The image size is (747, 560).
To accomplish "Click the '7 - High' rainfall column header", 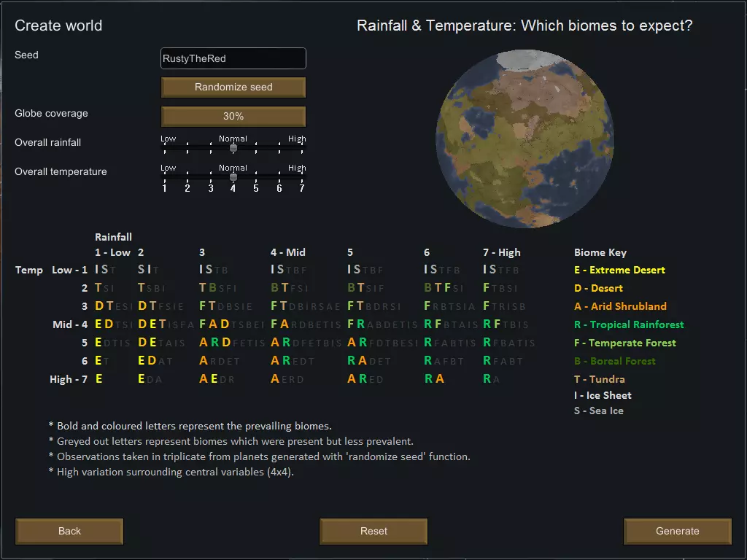I will tap(502, 252).
